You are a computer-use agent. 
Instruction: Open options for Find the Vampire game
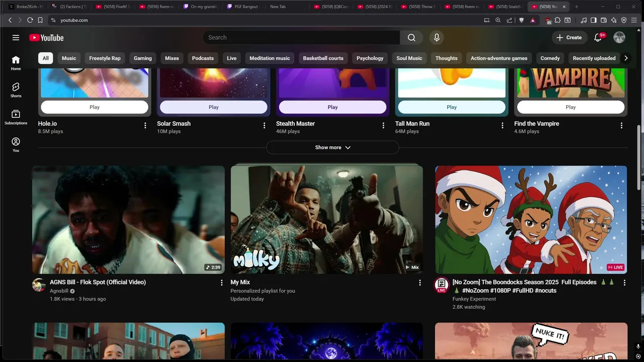pyautogui.click(x=621, y=125)
